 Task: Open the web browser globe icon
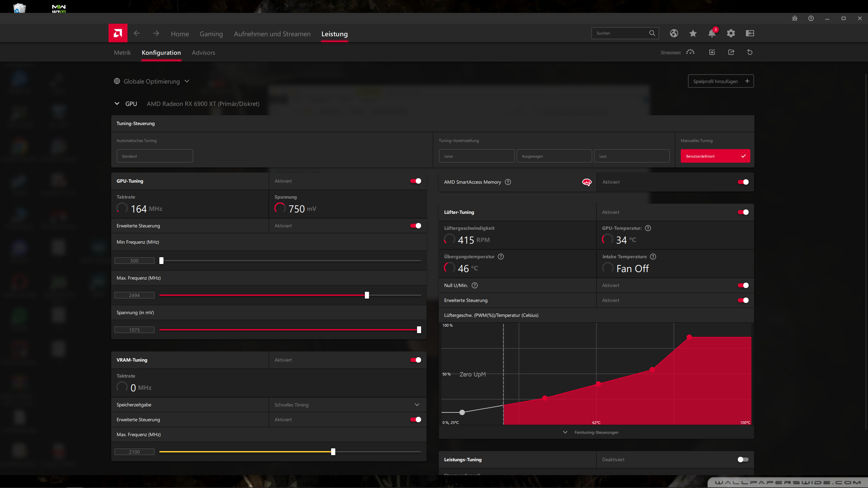coord(674,33)
